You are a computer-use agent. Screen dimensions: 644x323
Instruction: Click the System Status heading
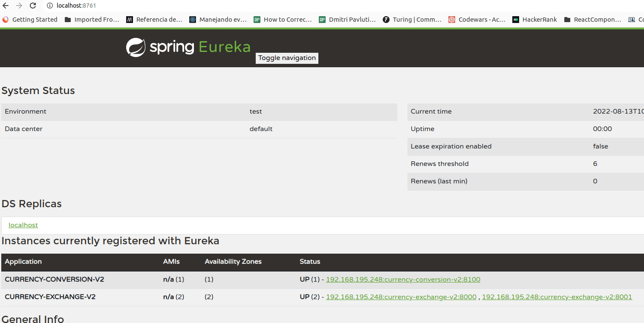(x=38, y=91)
